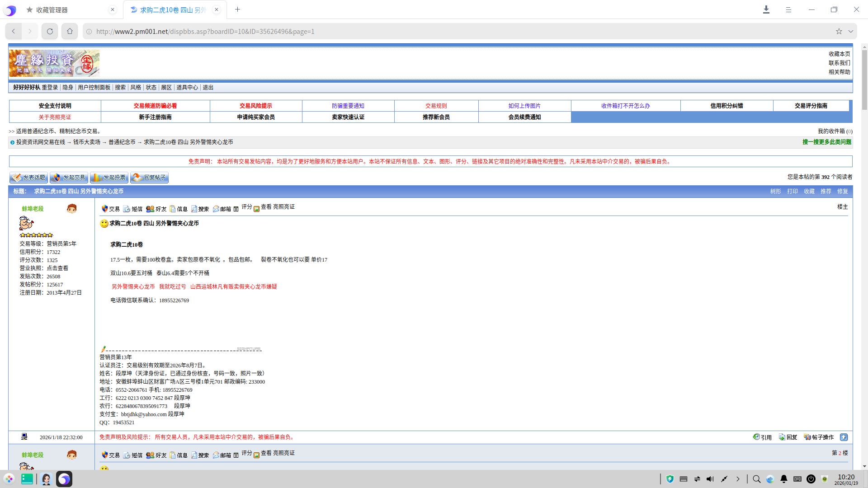The width and height of the screenshot is (868, 488).
Task: Expand the system tray overflow arrow
Action: [x=738, y=479]
